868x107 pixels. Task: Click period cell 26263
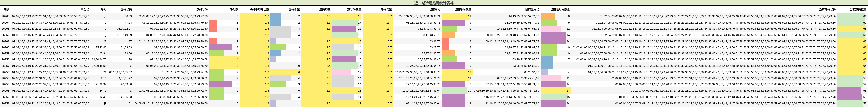pos(5,29)
